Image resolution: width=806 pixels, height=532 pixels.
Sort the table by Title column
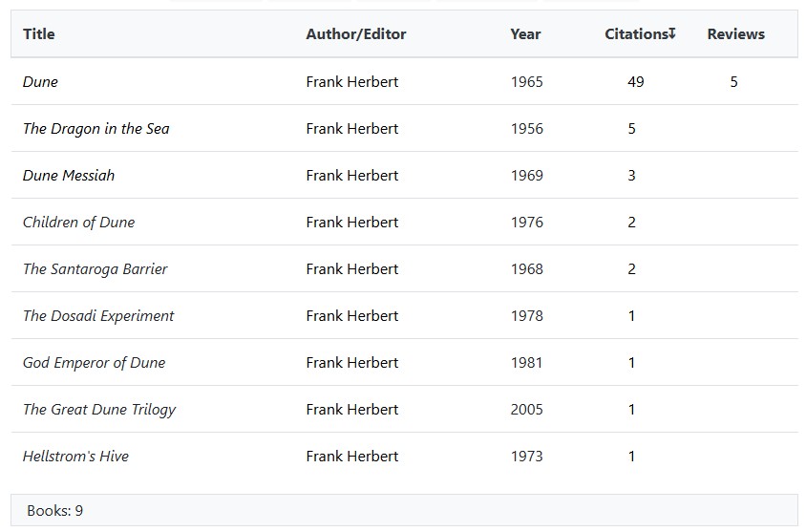coord(39,34)
